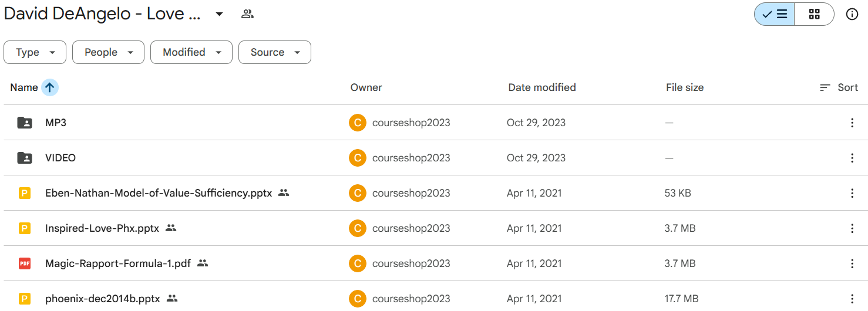The image size is (868, 311).
Task: Switch to list layout view
Action: click(x=775, y=15)
